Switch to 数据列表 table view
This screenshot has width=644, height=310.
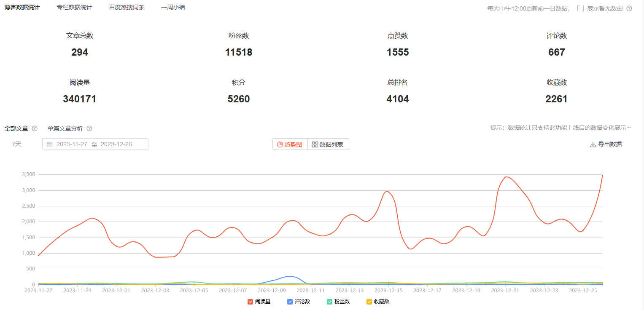point(328,144)
